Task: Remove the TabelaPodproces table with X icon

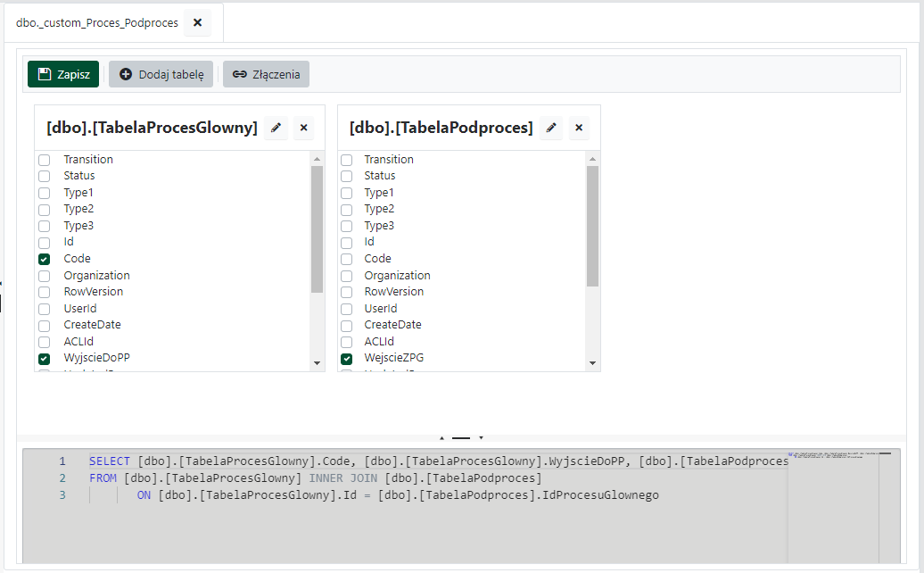Action: point(579,129)
